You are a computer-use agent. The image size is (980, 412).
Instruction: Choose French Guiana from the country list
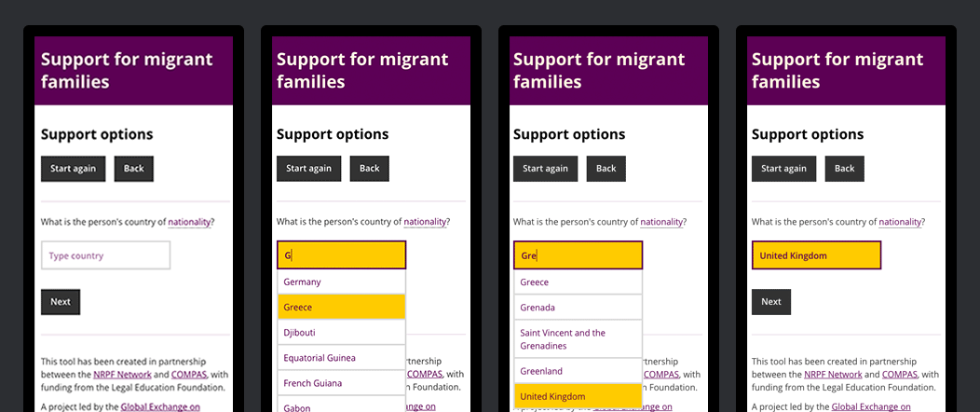click(x=341, y=383)
